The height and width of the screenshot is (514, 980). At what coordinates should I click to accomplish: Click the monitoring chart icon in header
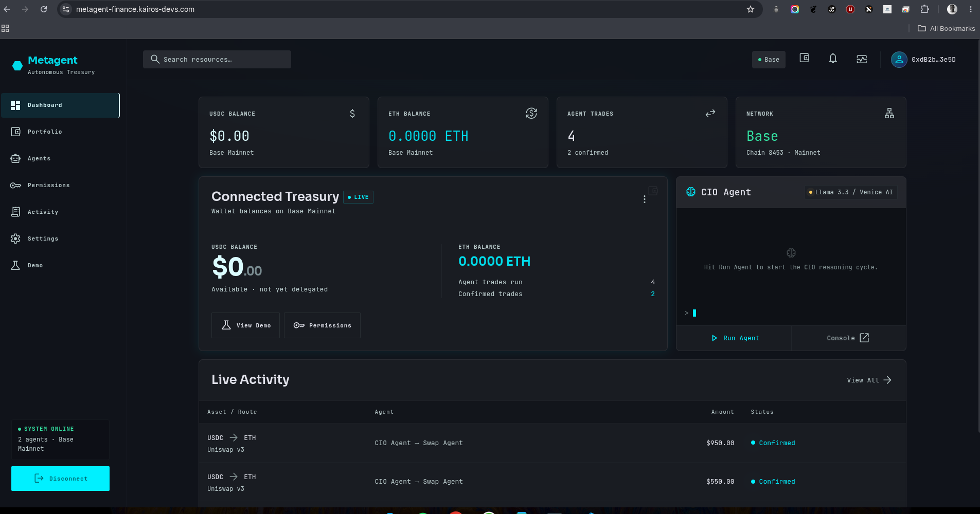862,59
